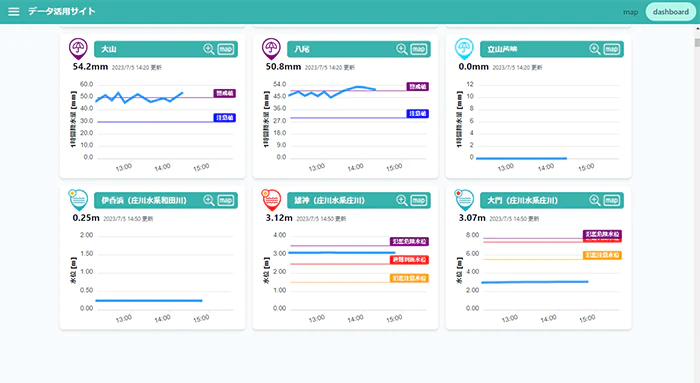Click the 3.12m card's （庄川水系庄川）title bar
This screenshot has height=383, width=700.
[x=358, y=200]
